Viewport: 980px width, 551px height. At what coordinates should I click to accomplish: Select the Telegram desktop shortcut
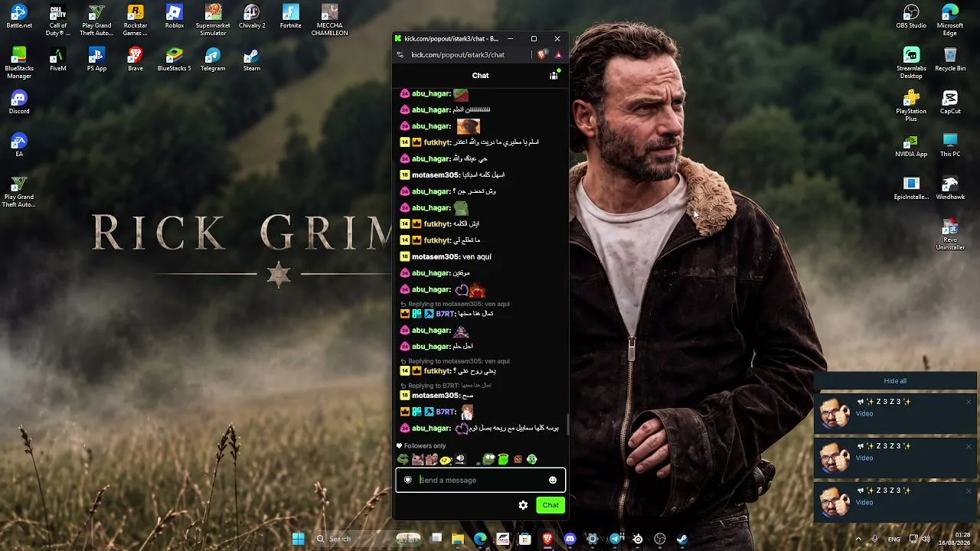tap(213, 60)
